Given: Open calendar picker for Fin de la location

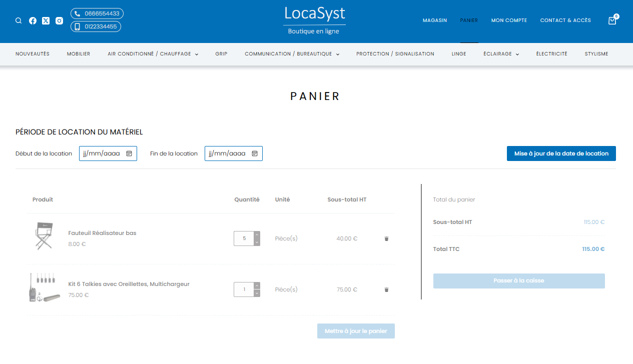Looking at the screenshot, I should [255, 153].
